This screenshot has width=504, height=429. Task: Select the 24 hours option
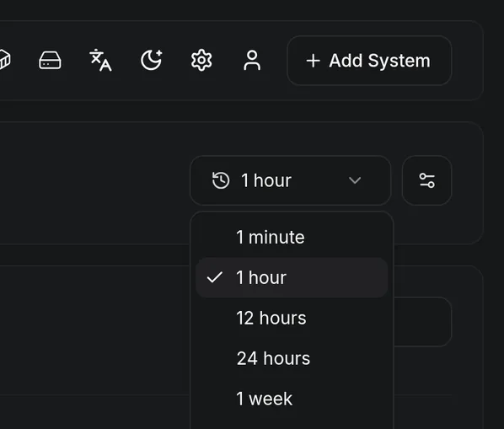tap(292, 358)
